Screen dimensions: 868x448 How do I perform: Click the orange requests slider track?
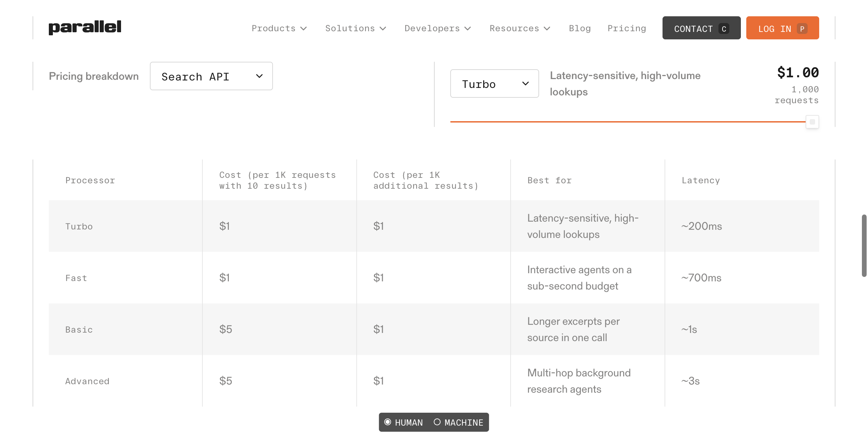pyautogui.click(x=628, y=122)
